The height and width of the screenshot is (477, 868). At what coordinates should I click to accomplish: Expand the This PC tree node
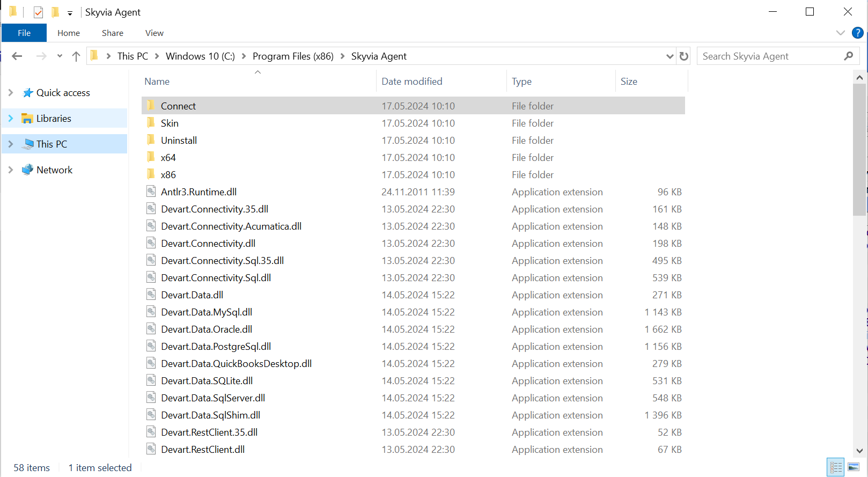tap(10, 144)
